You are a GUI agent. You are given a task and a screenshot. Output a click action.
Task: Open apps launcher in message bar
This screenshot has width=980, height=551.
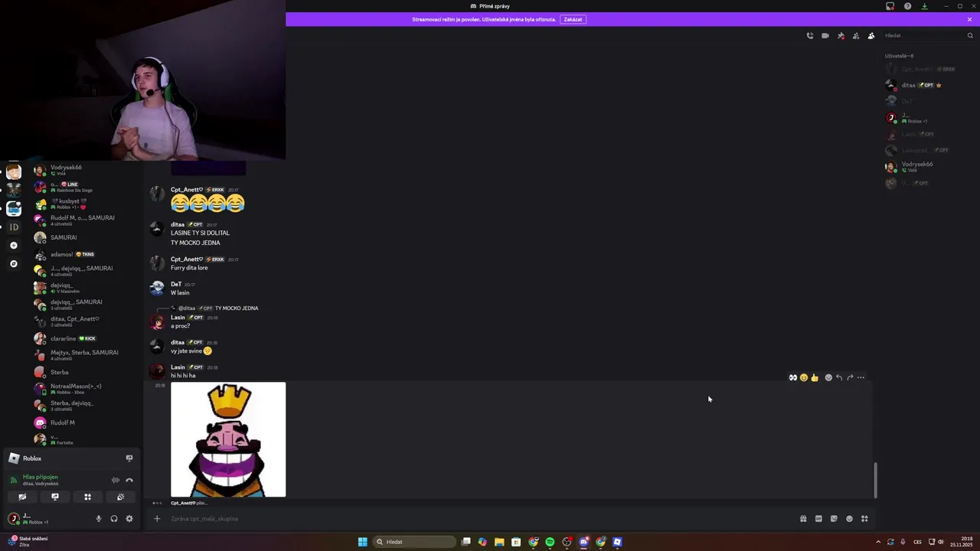point(864,519)
